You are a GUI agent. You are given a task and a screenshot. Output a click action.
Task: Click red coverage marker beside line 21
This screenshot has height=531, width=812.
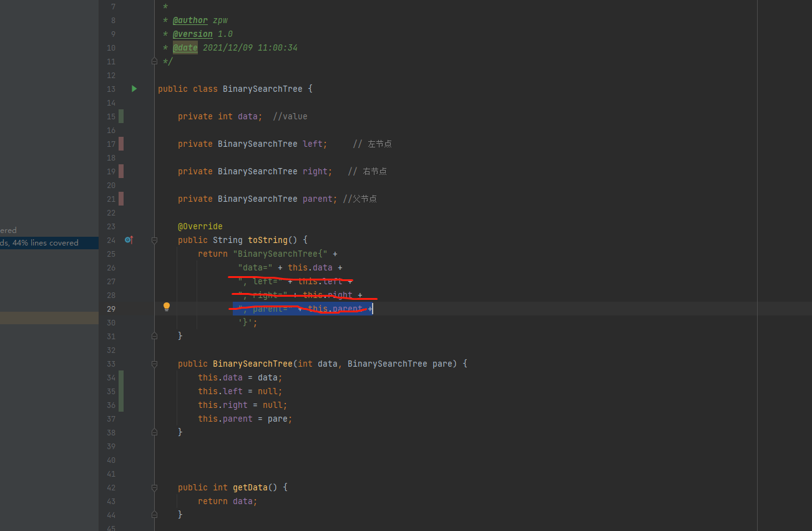pyautogui.click(x=121, y=199)
